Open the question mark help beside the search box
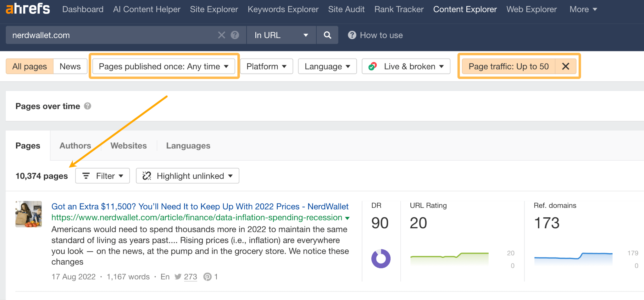The image size is (644, 300). [x=235, y=35]
